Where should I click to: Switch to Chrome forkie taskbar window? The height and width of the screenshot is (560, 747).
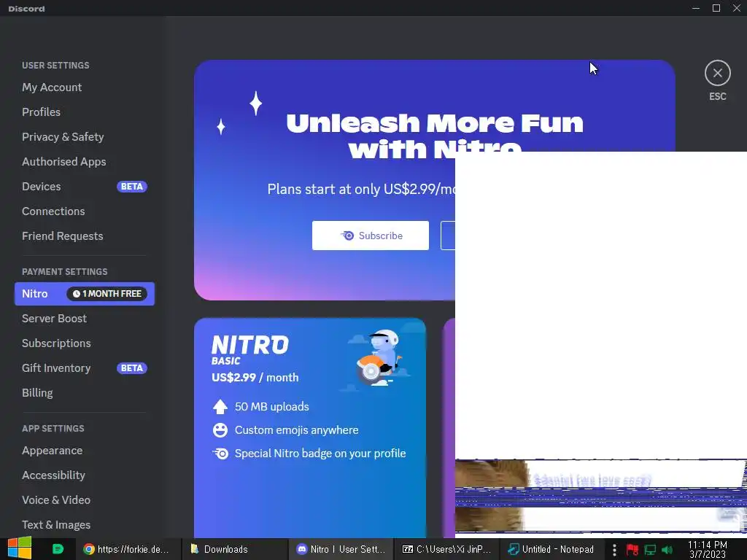pyautogui.click(x=126, y=549)
